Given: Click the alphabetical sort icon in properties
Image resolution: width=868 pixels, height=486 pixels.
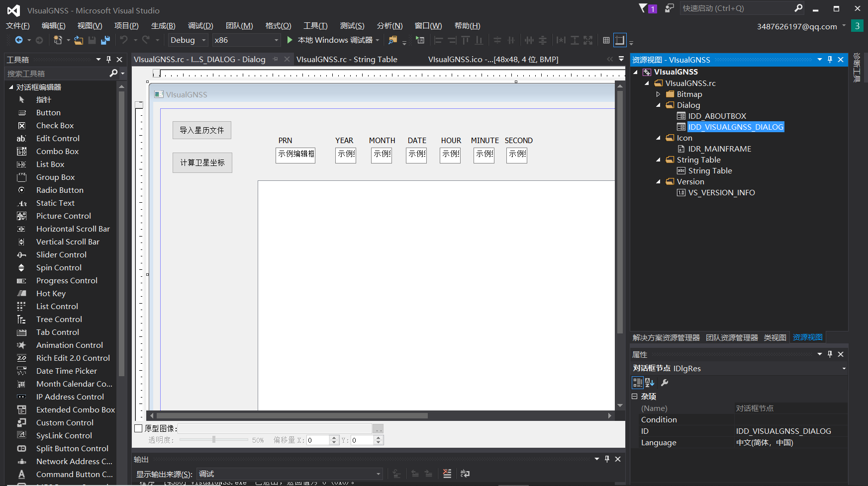Looking at the screenshot, I should coord(650,383).
